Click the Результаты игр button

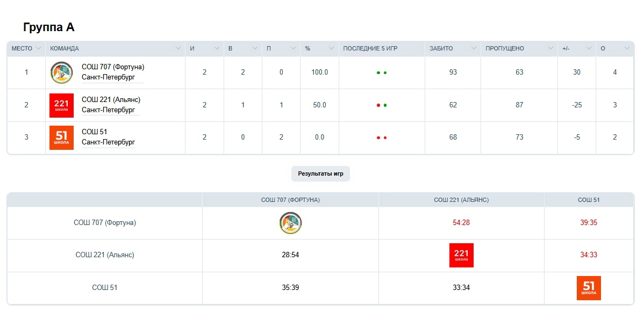(320, 174)
